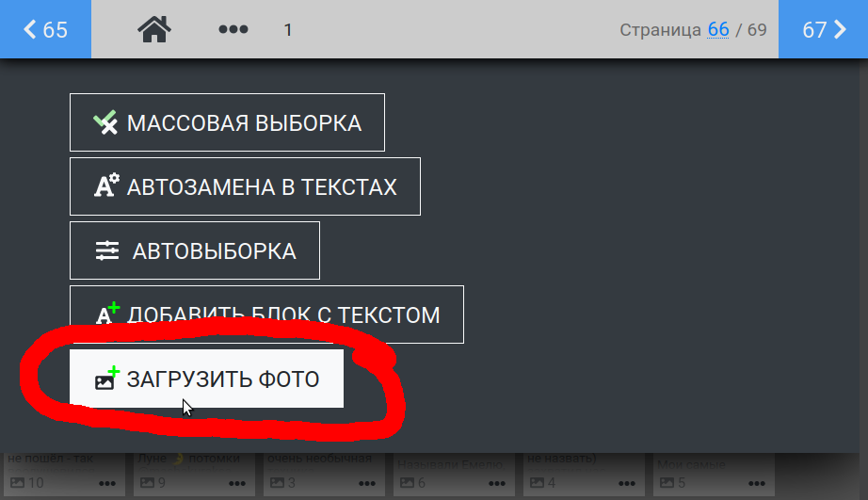Screen dimensions: 868x500
Task: Open options dots on card with 3 photos
Action: click(x=369, y=484)
